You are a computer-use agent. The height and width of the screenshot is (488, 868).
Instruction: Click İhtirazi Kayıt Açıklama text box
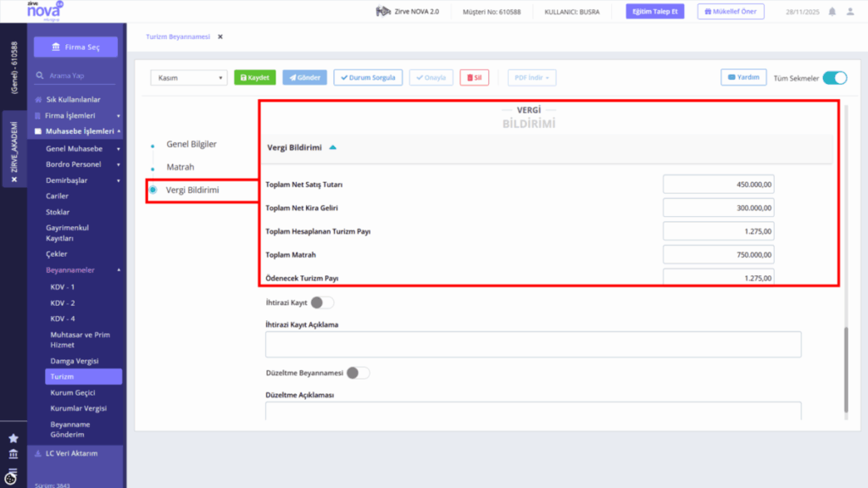coord(533,344)
